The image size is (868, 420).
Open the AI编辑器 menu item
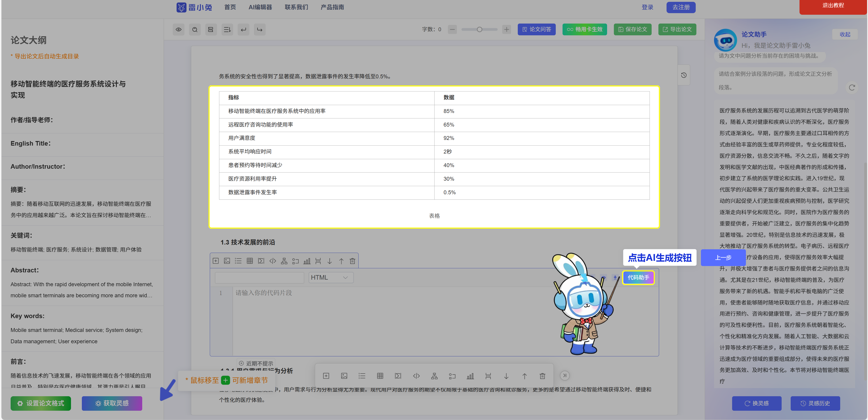pyautogui.click(x=260, y=7)
